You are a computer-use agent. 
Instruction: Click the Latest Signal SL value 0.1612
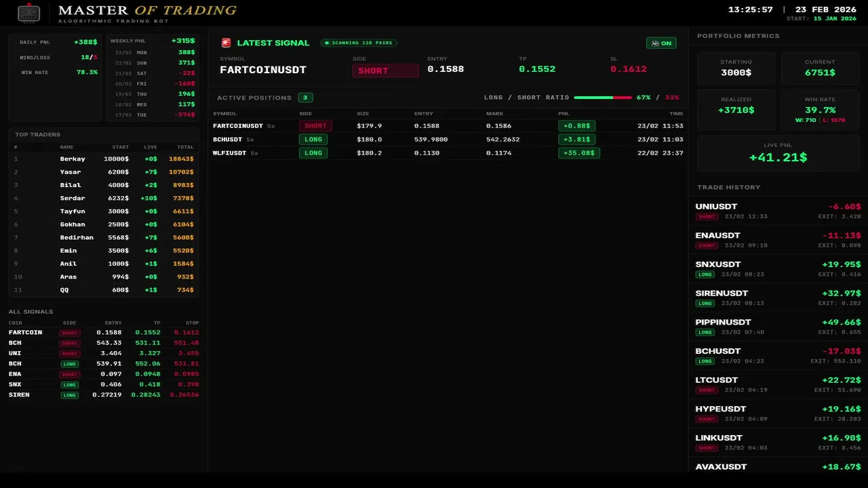click(x=629, y=69)
